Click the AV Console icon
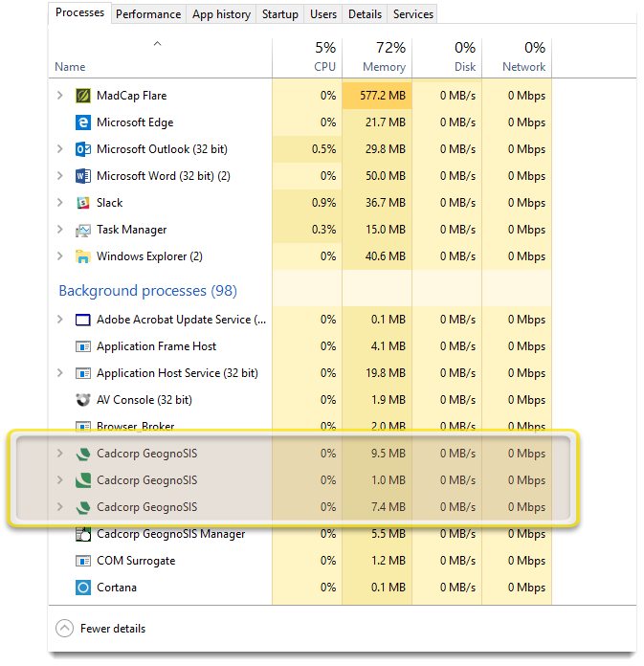 tap(82, 400)
